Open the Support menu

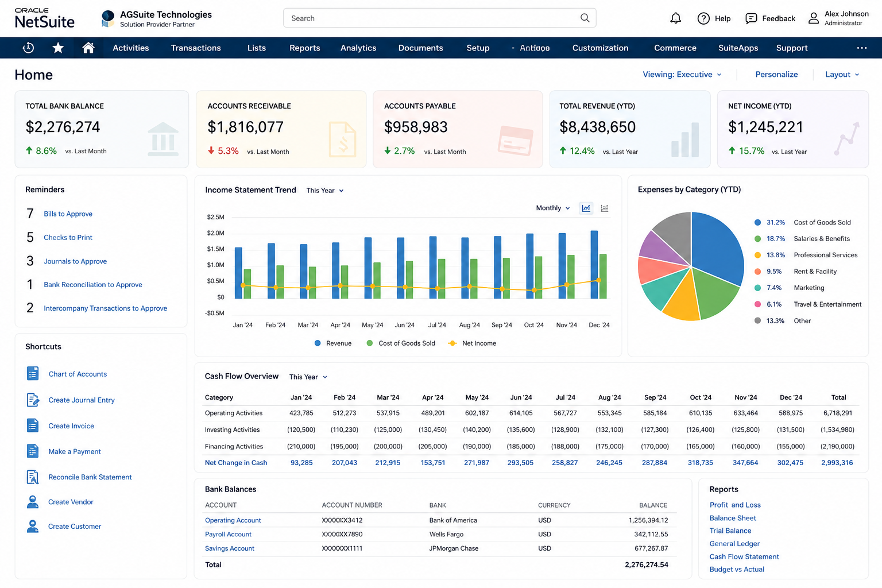[x=792, y=48]
